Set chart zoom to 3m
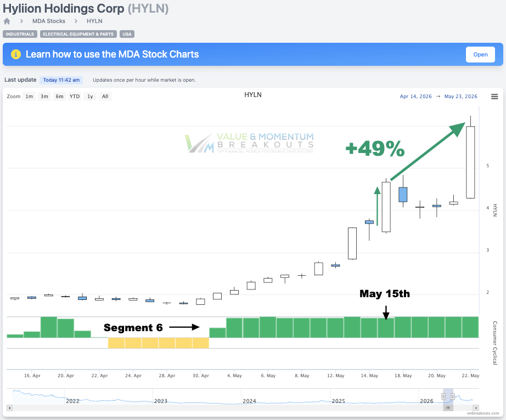 click(x=44, y=97)
